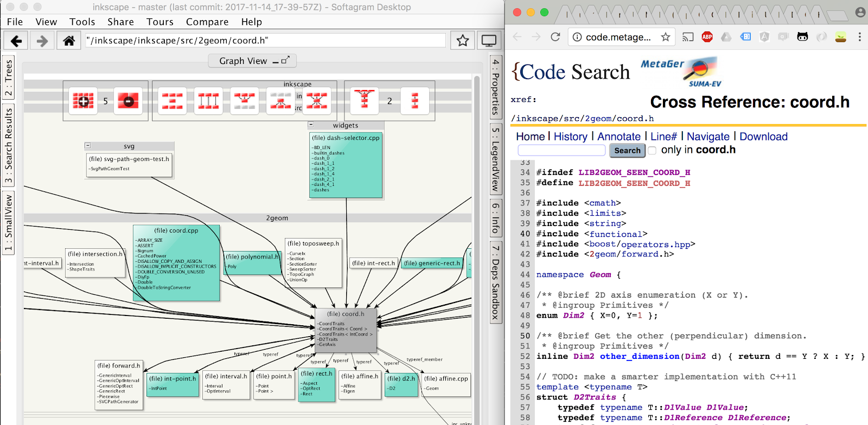Click the Code Search text input field
868x425 pixels.
coord(561,150)
